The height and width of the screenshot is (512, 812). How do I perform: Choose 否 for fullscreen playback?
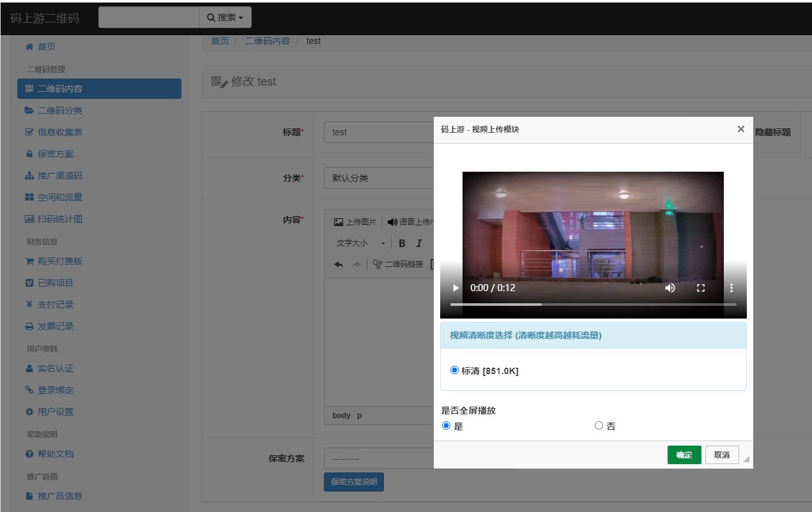point(599,426)
